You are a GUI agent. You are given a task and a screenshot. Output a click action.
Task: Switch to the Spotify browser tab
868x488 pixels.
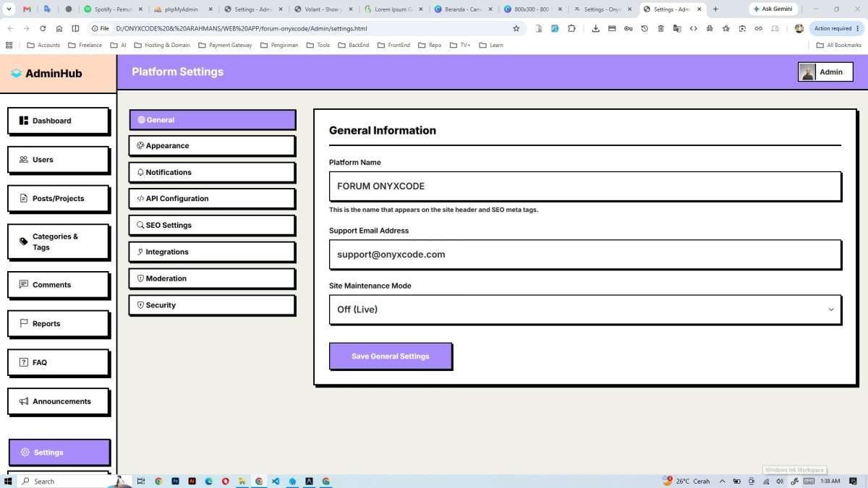coord(112,9)
